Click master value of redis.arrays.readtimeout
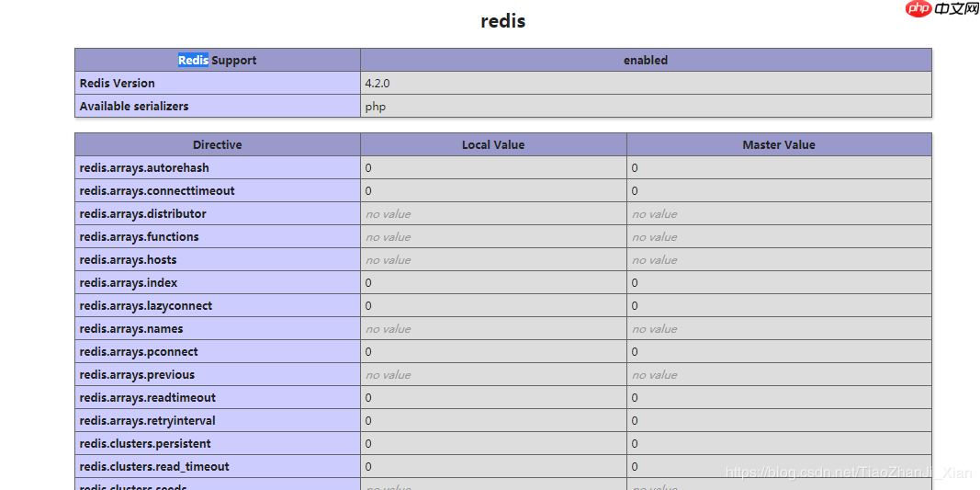This screenshot has width=980, height=490. click(635, 398)
